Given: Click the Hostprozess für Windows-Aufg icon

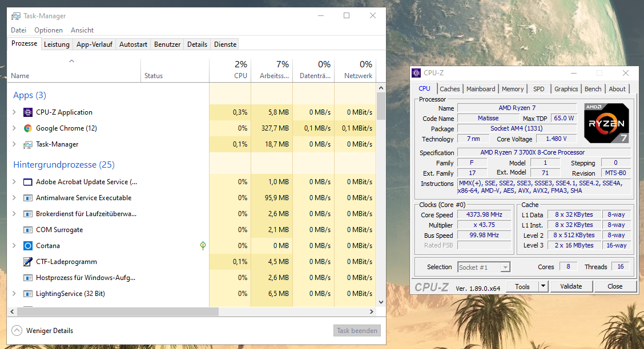Looking at the screenshot, I should click(28, 278).
